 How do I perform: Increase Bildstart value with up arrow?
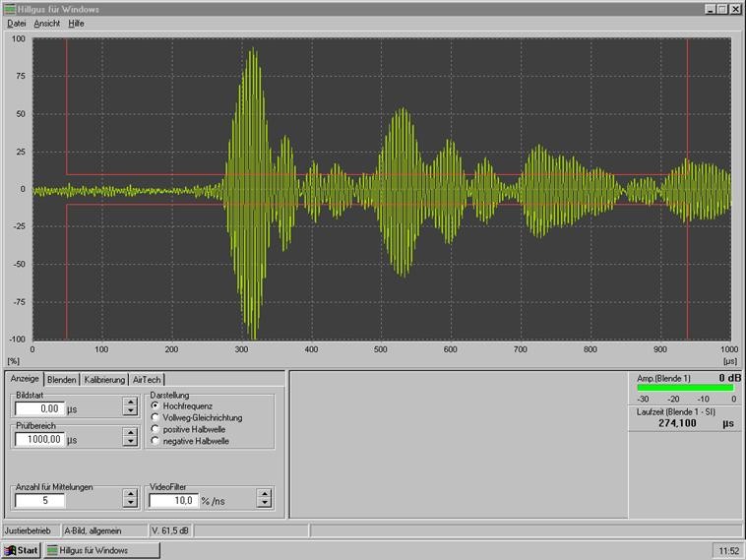(x=130, y=403)
